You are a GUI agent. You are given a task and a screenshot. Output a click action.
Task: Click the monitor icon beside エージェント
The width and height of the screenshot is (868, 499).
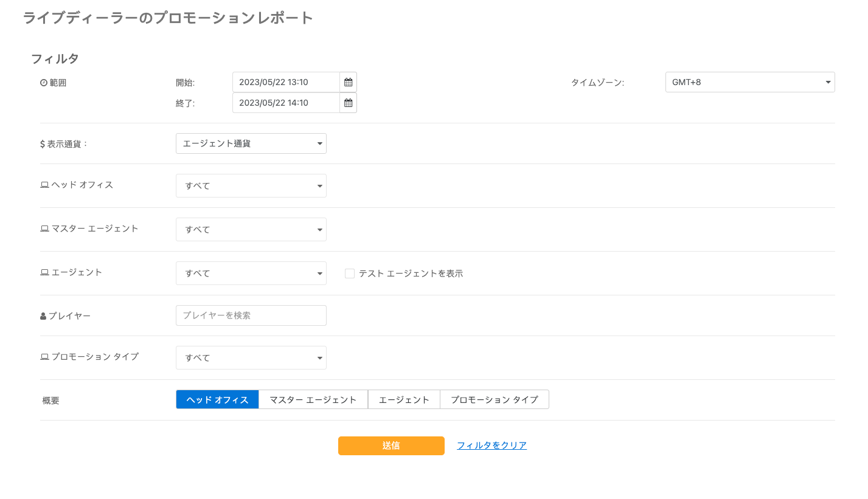pyautogui.click(x=44, y=272)
